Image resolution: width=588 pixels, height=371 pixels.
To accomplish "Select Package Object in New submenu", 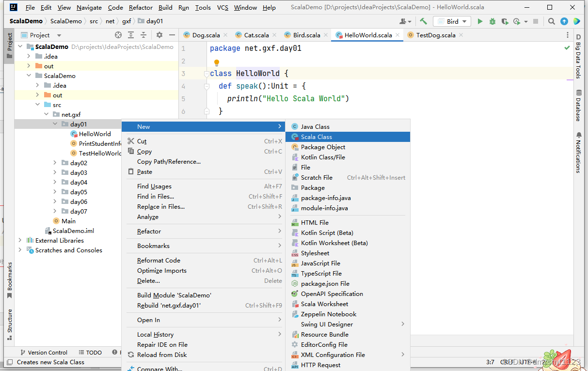I will coord(348,147).
